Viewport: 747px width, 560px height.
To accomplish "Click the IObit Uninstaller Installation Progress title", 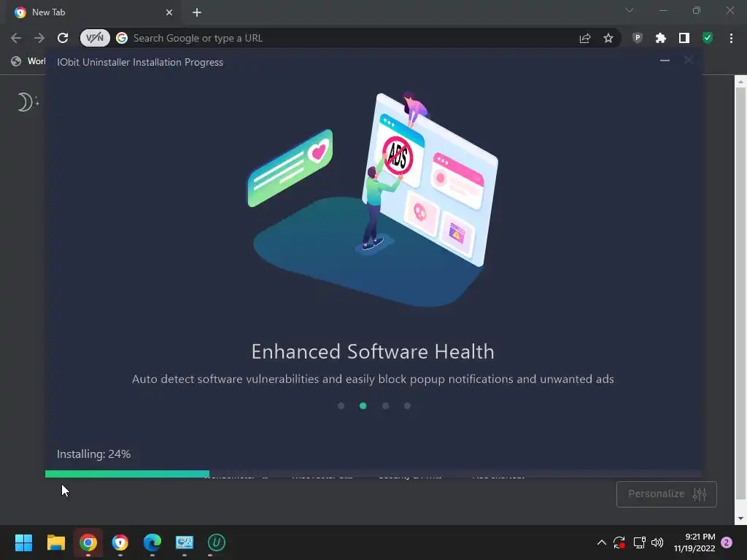I will [x=140, y=63].
